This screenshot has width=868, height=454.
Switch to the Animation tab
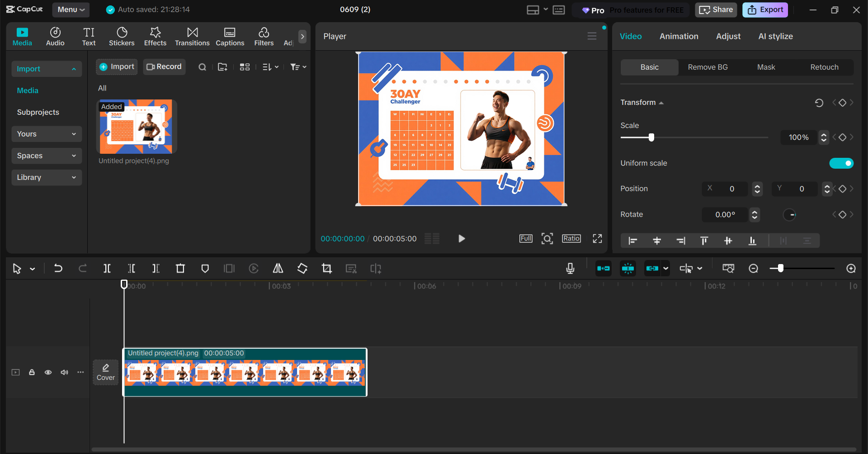click(x=679, y=36)
